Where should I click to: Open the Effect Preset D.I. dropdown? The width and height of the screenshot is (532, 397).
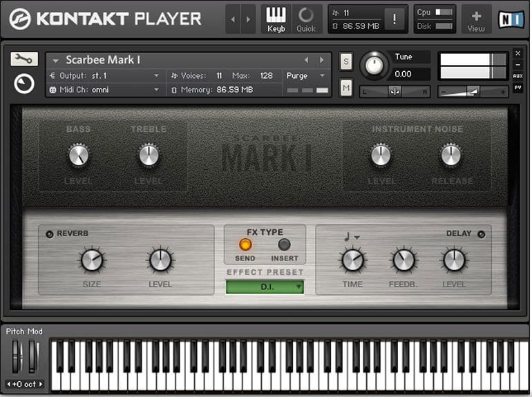click(x=265, y=287)
